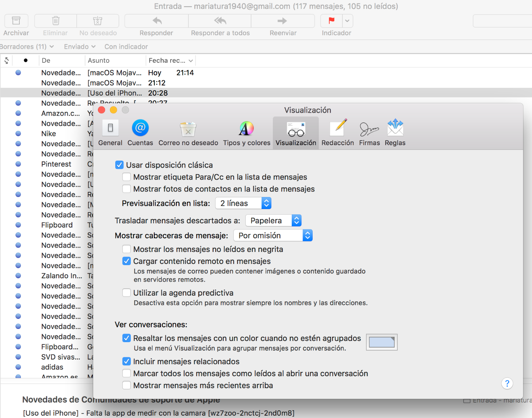
Task: Open Trasladar mensajes descartados a dropdown
Action: click(x=273, y=221)
